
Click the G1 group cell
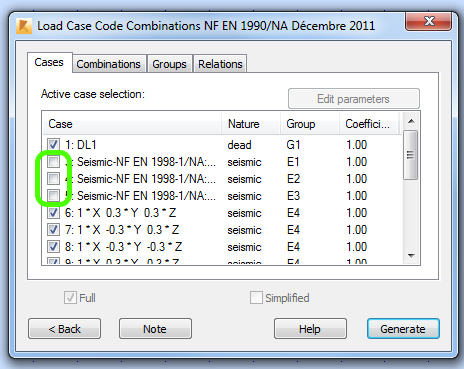pyautogui.click(x=293, y=145)
